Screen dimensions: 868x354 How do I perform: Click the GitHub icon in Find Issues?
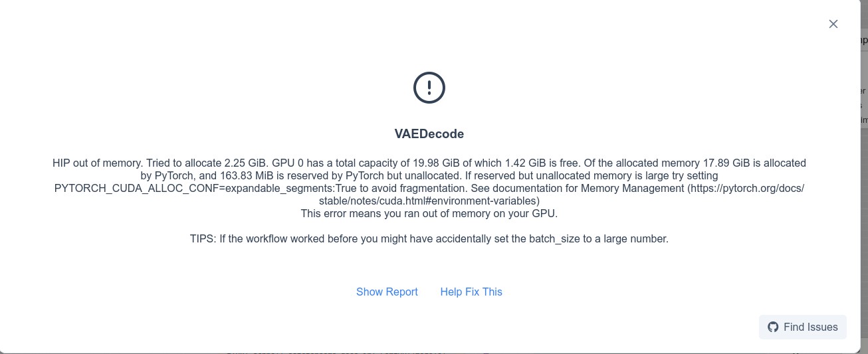click(773, 327)
